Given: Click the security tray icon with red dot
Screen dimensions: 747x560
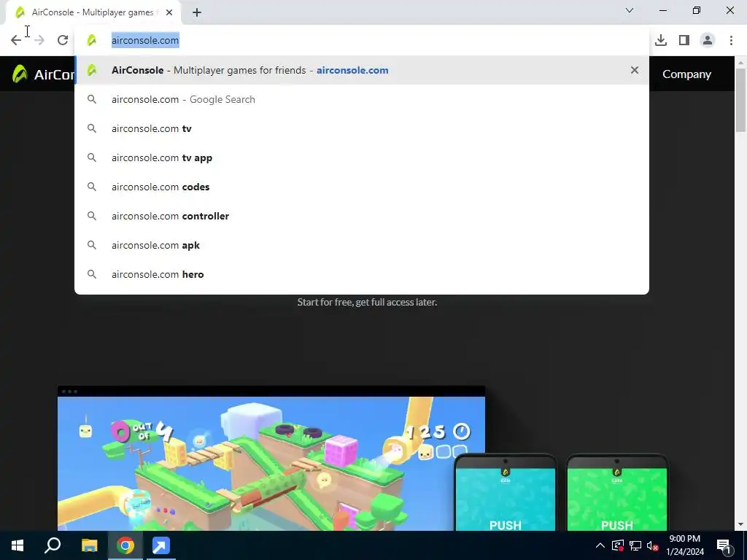Looking at the screenshot, I should click(617, 545).
